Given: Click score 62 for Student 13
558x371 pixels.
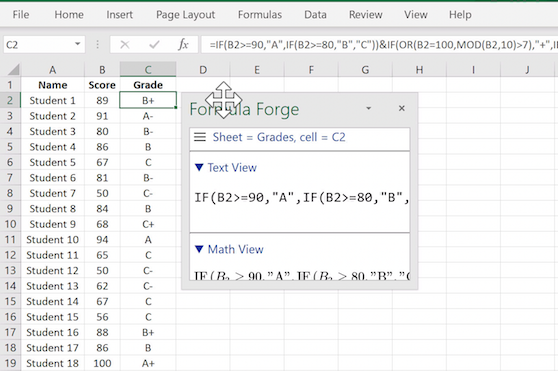Looking at the screenshot, I should coord(102,286).
